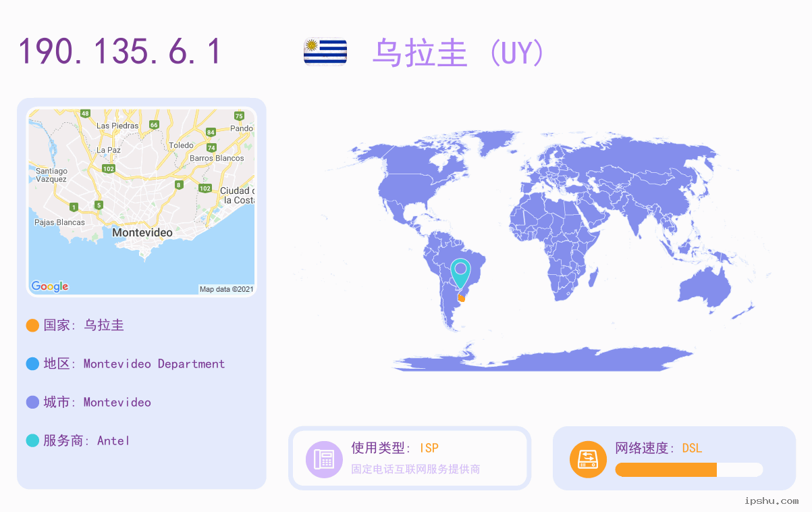Screen dimensions: 812x512
Task: Click the blue dot beside 地区
Action: (x=32, y=364)
